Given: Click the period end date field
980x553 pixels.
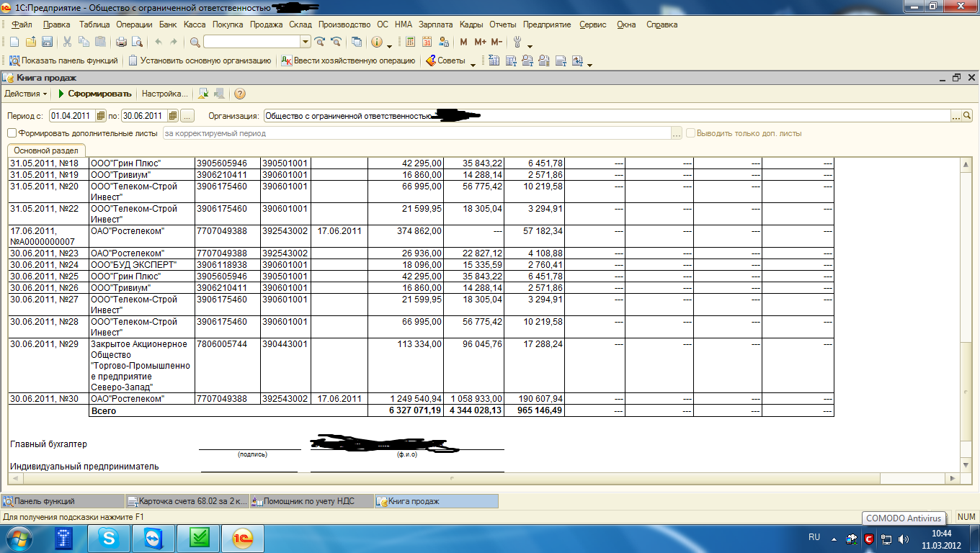Looking at the screenshot, I should click(143, 115).
